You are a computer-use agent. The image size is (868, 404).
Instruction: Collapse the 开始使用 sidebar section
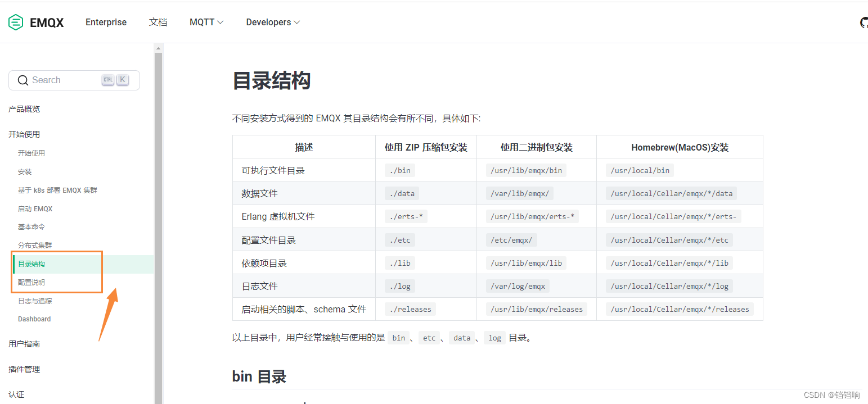[24, 134]
